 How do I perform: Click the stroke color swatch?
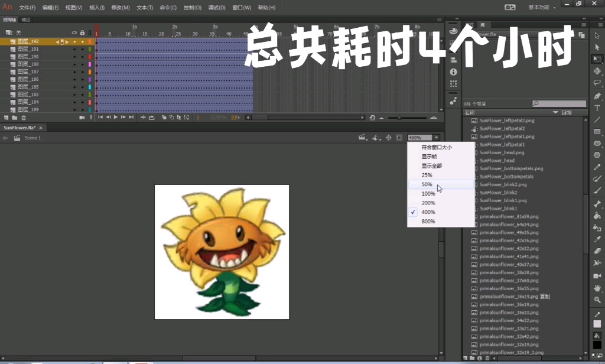point(597,324)
